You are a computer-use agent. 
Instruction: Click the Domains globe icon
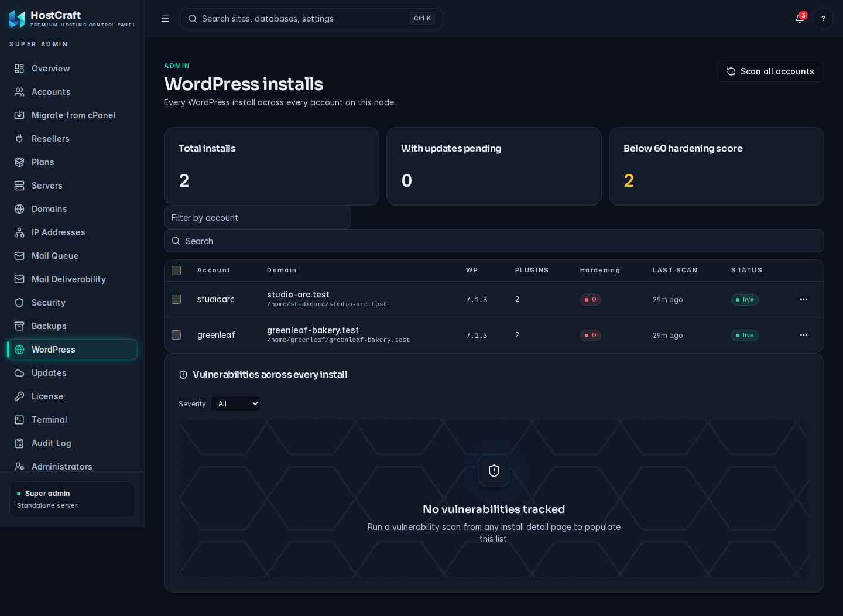(19, 209)
